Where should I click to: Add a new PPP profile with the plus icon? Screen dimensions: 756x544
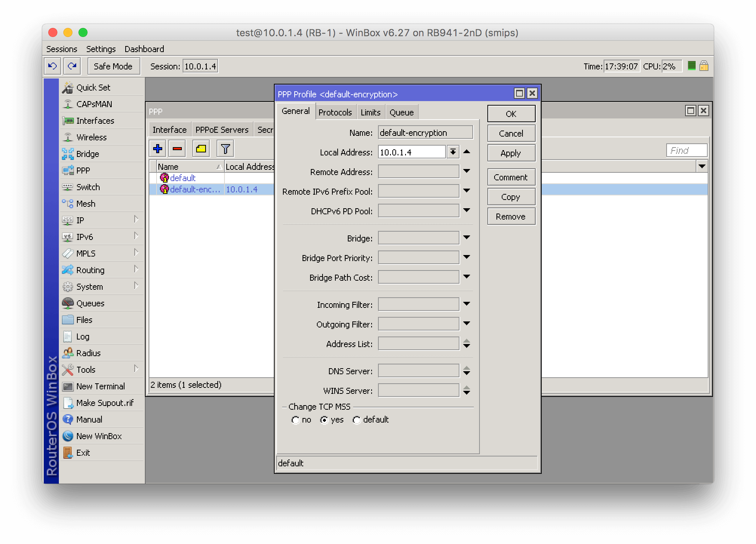[157, 149]
